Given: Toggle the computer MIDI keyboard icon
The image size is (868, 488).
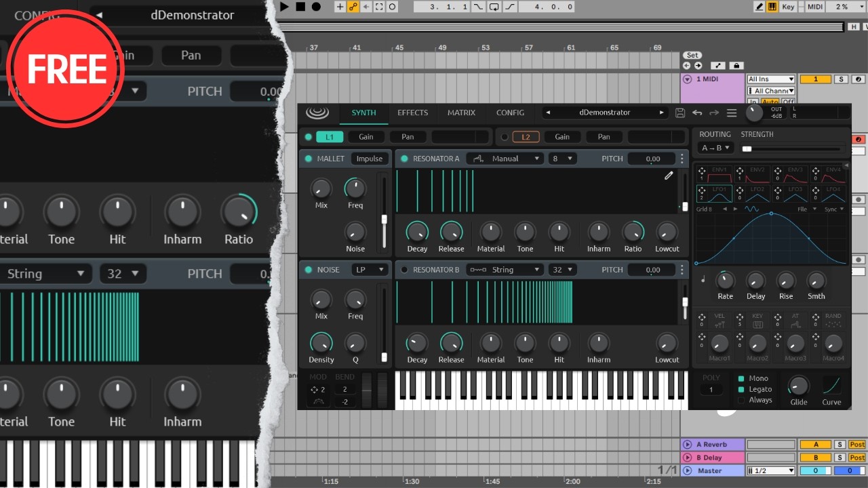Looking at the screenshot, I should click(772, 7).
